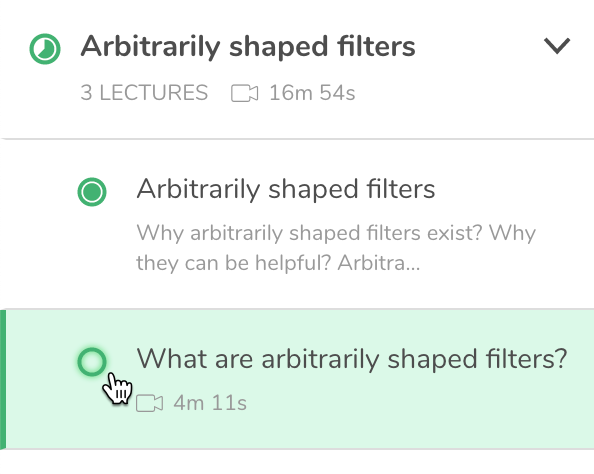The width and height of the screenshot is (594, 474).
Task: Click the 16m 54s total duration label
Action: coord(312,93)
